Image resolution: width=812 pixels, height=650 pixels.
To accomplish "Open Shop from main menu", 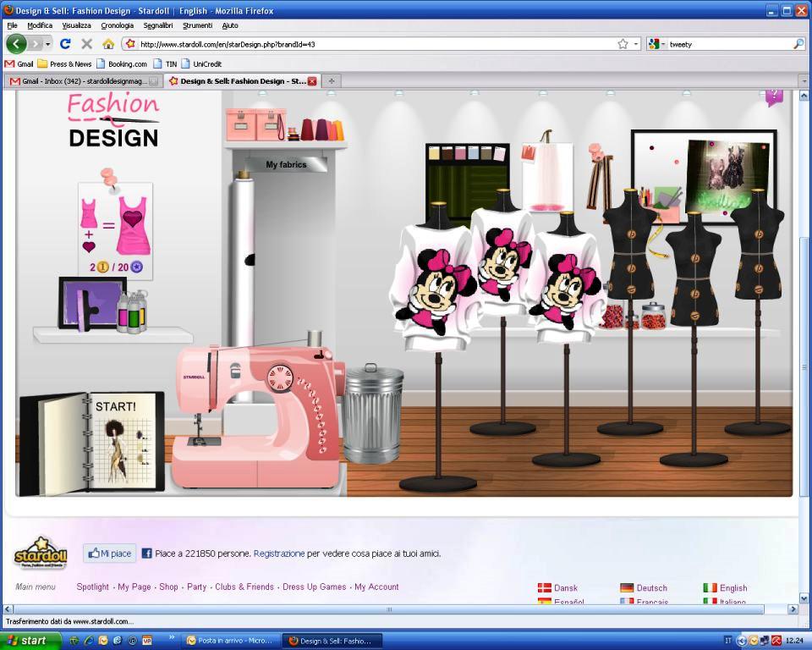I will pyautogui.click(x=168, y=587).
